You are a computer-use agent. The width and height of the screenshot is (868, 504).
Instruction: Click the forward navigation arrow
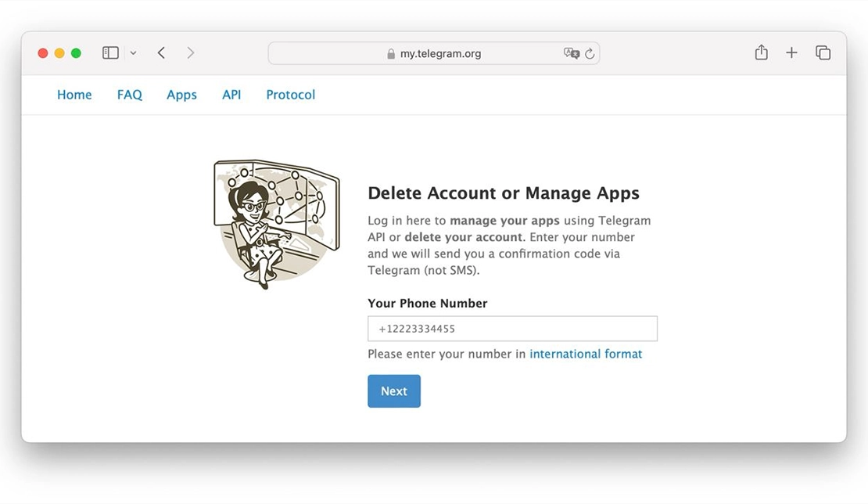(191, 53)
